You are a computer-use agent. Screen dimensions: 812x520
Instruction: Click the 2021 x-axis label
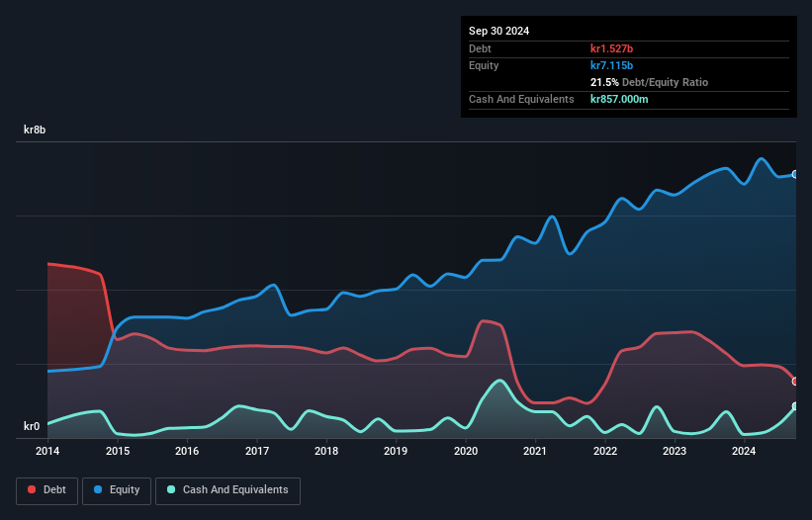point(535,451)
